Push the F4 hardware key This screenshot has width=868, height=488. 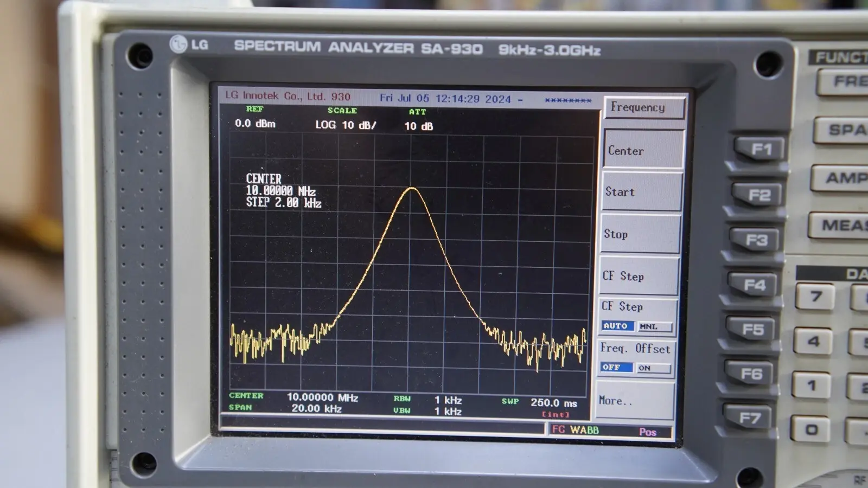755,285
